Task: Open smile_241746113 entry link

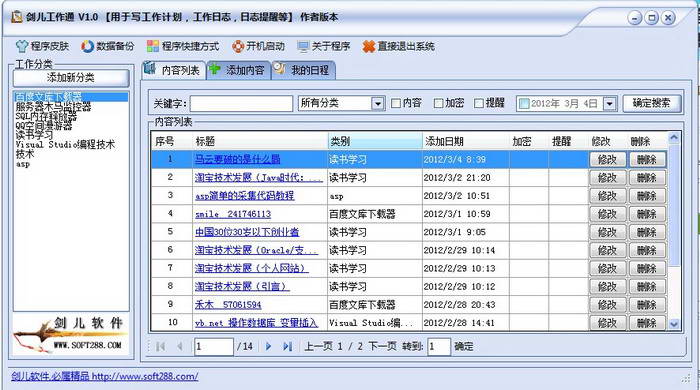Action: (233, 214)
